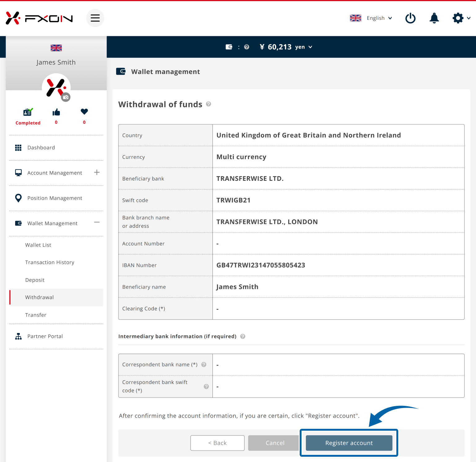
Task: Click the Clearing Code (*) label
Action: pos(143,309)
